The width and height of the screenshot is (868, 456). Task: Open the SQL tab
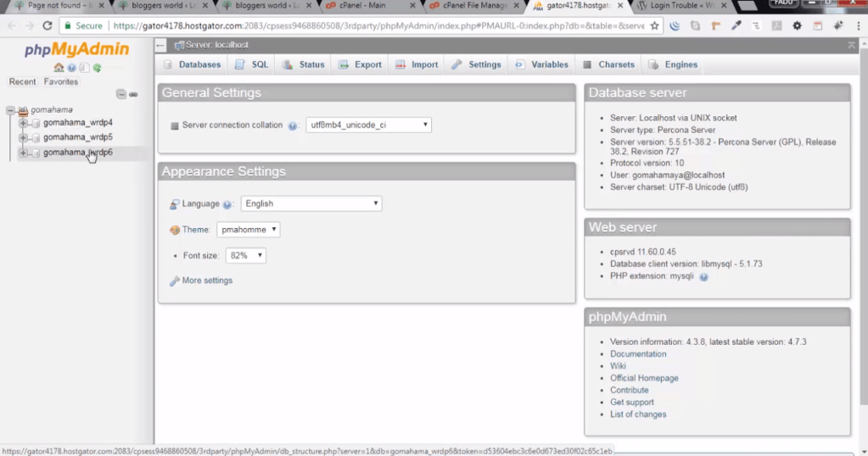pos(252,64)
